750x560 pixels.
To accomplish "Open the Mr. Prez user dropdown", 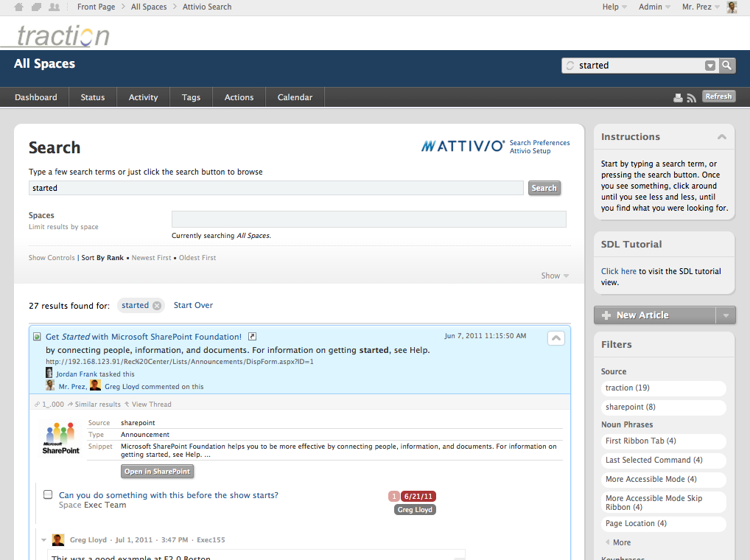I will coord(701,7).
